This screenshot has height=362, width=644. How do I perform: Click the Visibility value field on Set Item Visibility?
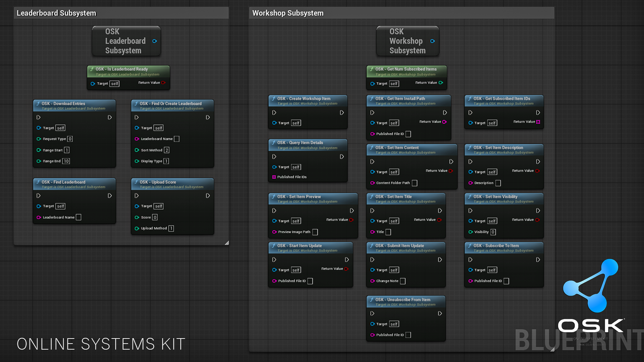click(493, 232)
